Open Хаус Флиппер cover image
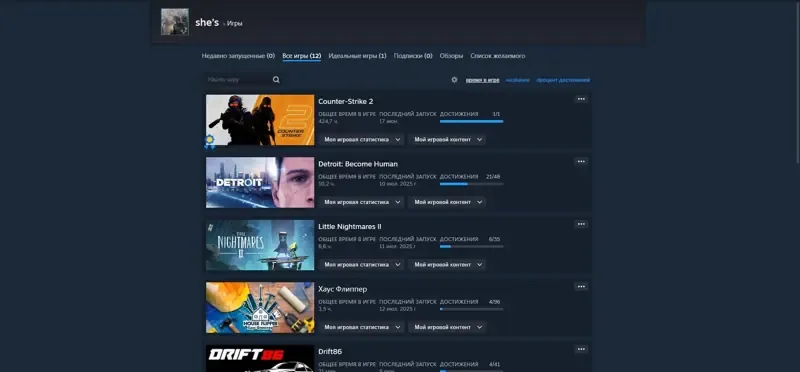Image resolution: width=800 pixels, height=372 pixels. tap(260, 308)
